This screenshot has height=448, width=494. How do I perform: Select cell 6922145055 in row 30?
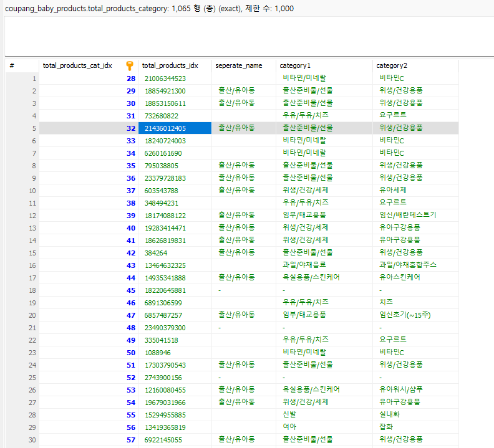point(175,440)
